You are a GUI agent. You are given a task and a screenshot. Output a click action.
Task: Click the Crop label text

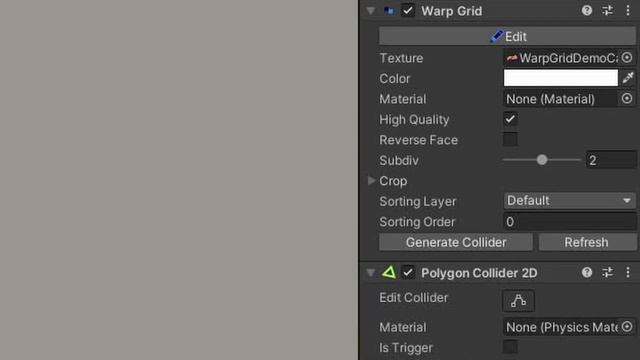tap(393, 181)
